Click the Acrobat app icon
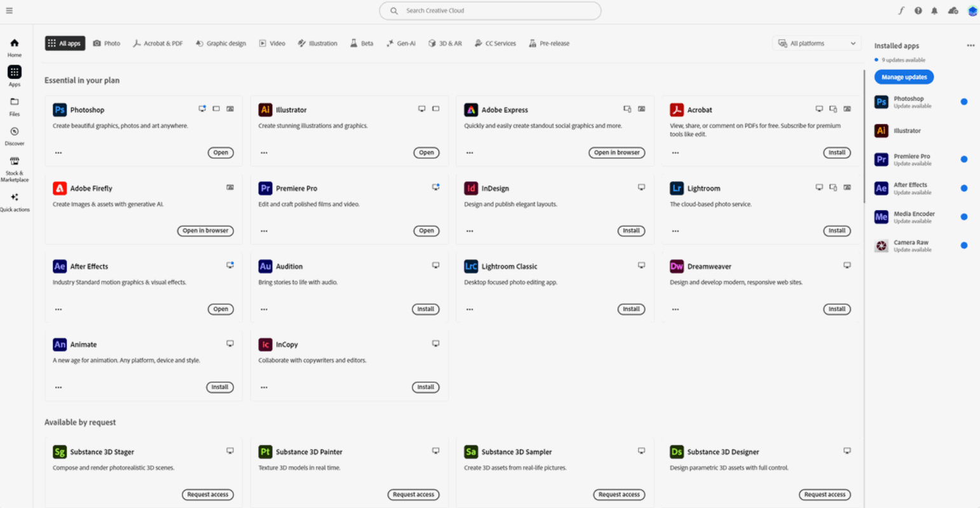The height and width of the screenshot is (508, 980). pyautogui.click(x=677, y=110)
